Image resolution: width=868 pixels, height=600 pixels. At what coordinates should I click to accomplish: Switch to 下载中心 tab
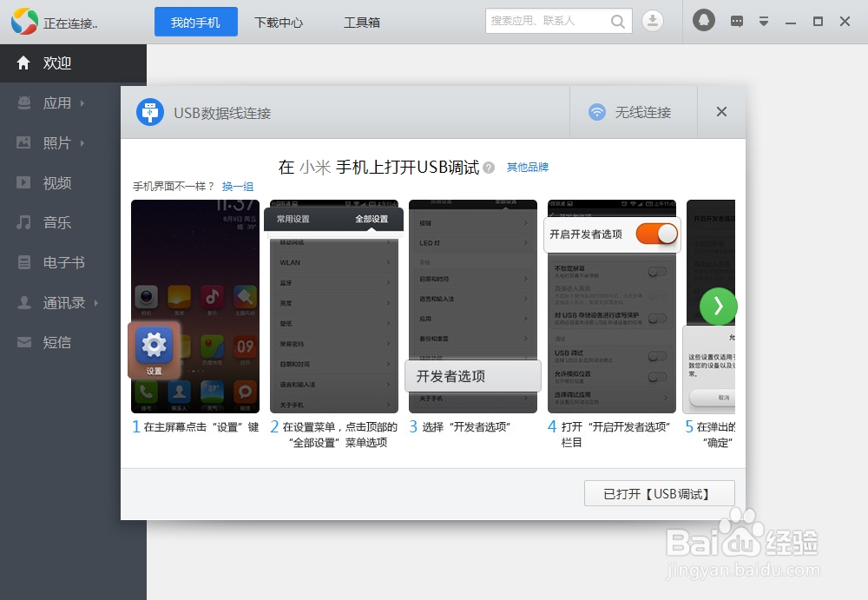[279, 23]
